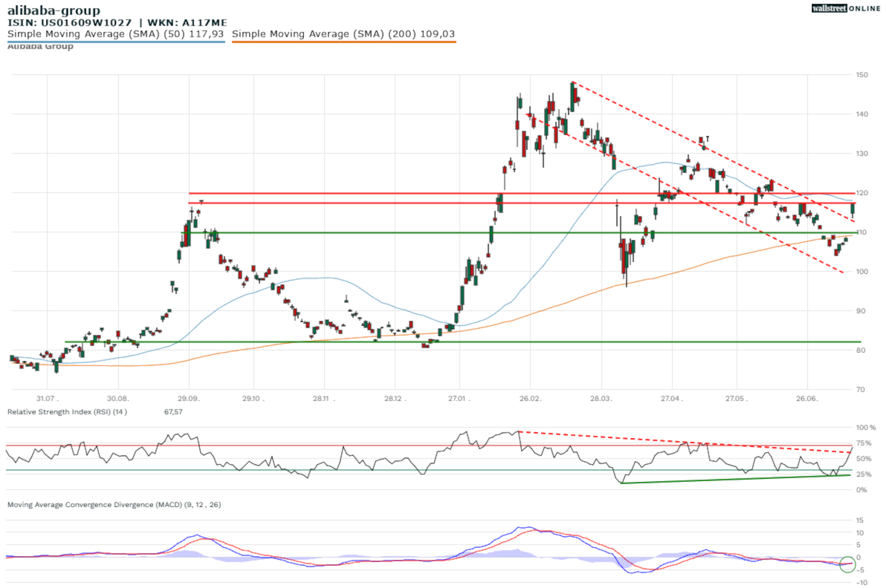Viewport: 886px width, 588px height.
Task: Click the 28.12. date label
Action: pos(394,399)
